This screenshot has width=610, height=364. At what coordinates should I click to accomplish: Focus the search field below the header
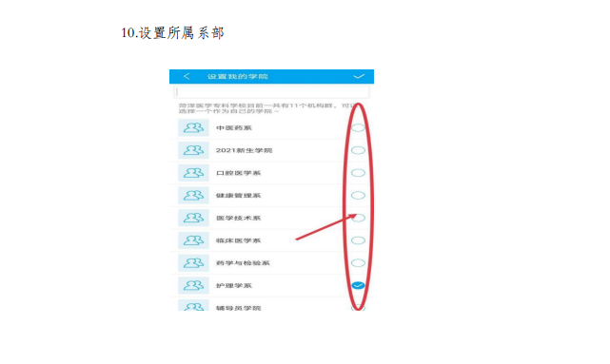(271, 92)
